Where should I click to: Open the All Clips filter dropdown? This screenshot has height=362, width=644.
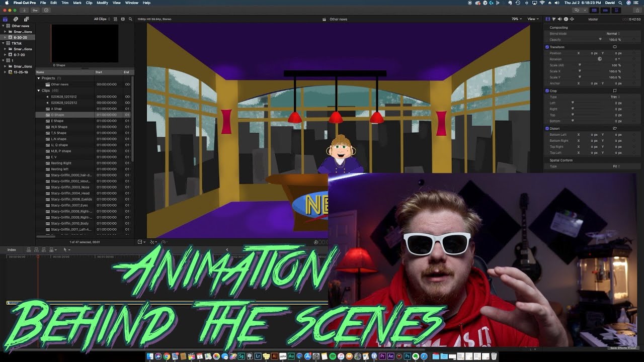pos(102,19)
